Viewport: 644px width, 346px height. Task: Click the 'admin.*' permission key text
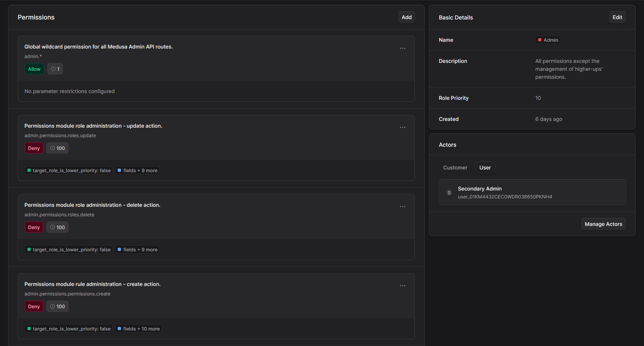33,56
